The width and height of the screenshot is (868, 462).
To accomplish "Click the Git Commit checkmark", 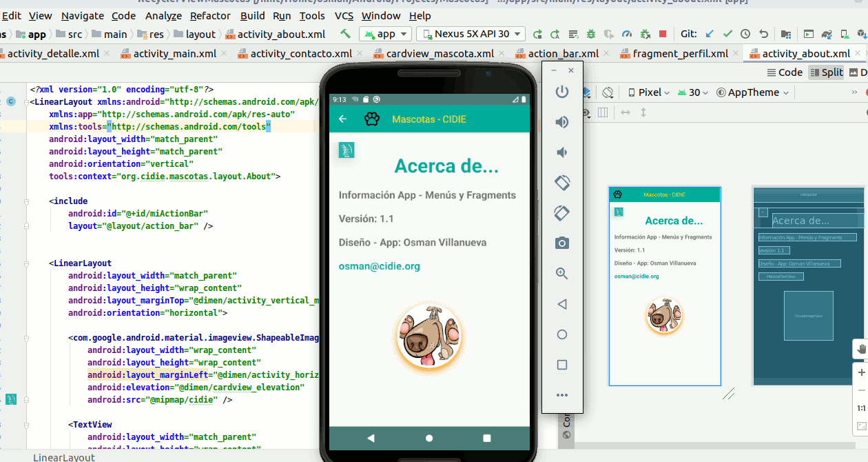I will (x=727, y=34).
